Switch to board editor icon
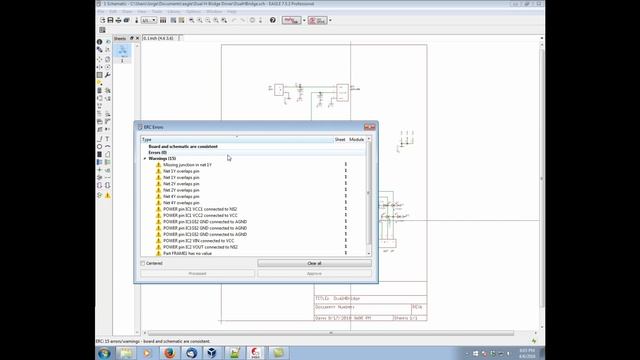Screen dimensions: 640x360 [136, 20]
